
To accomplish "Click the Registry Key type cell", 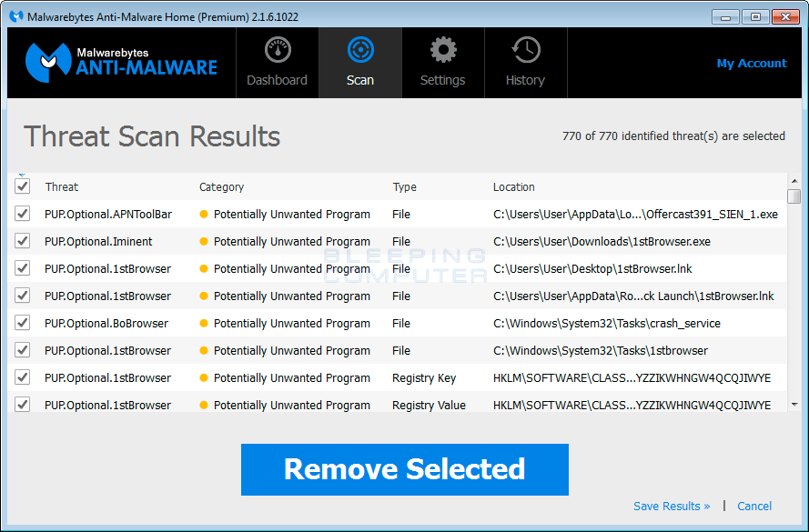I will coord(424,378).
